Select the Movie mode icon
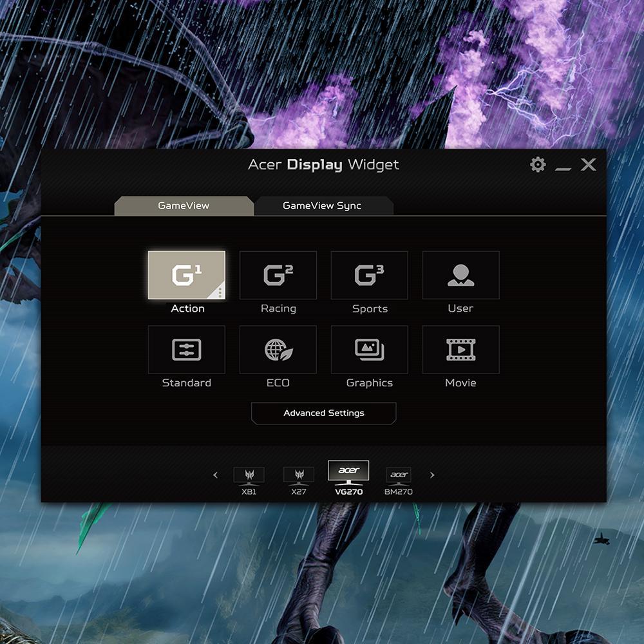The height and width of the screenshot is (644, 644). coord(460,350)
